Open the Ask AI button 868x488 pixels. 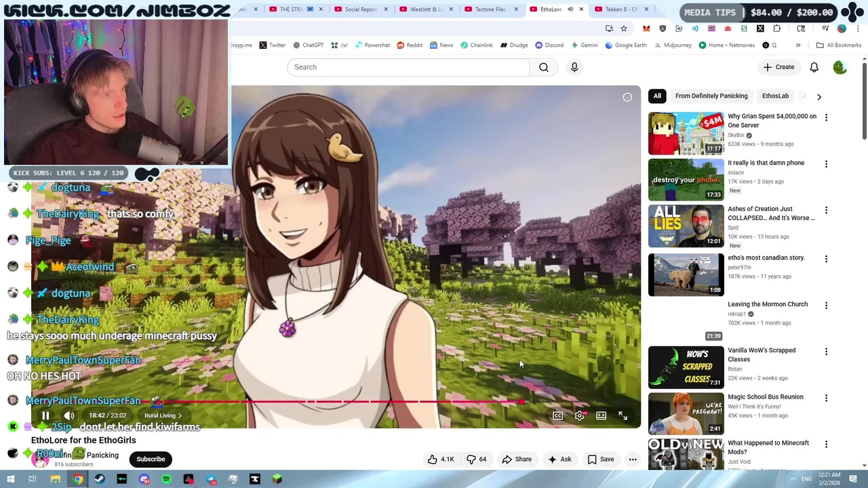tap(559, 459)
